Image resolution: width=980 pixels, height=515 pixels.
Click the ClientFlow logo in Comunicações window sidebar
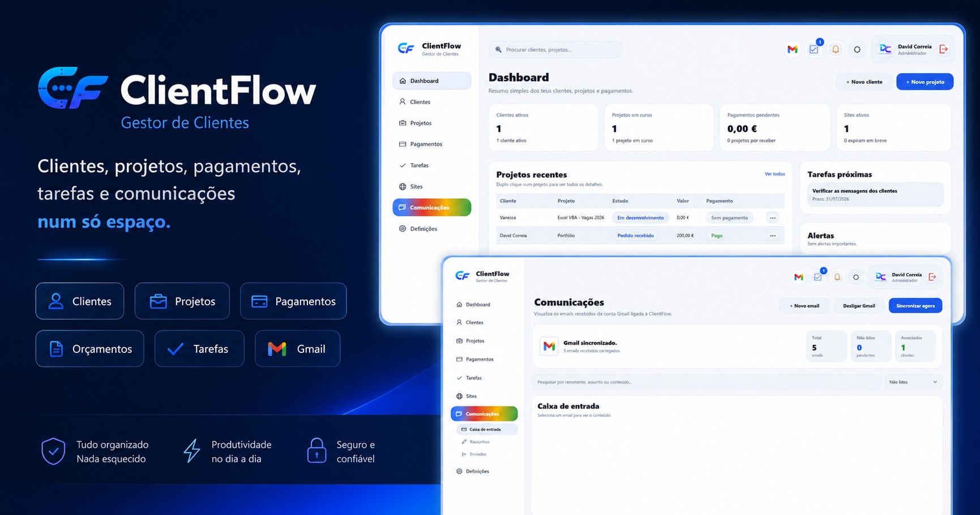click(463, 276)
